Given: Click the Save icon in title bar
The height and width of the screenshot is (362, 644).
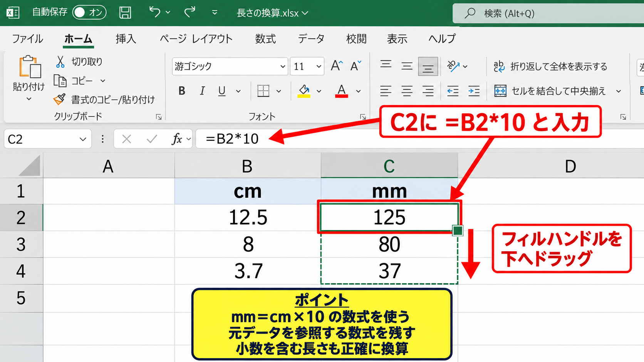Looking at the screenshot, I should point(125,13).
